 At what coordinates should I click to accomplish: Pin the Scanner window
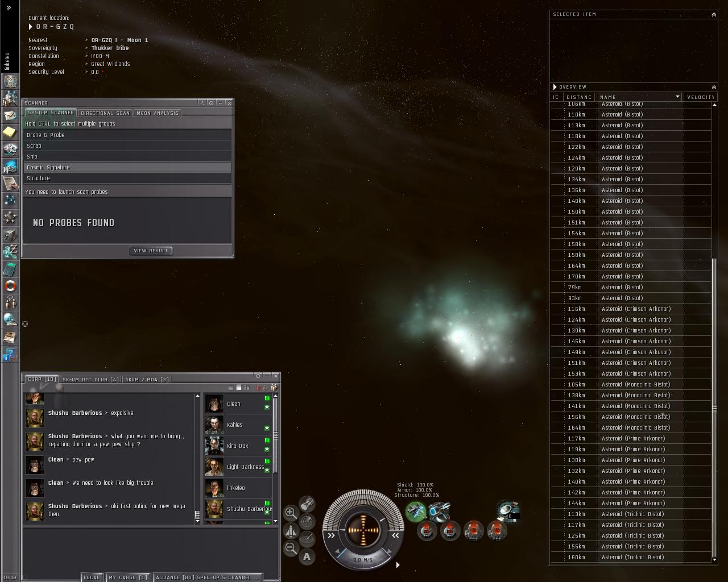(x=211, y=103)
